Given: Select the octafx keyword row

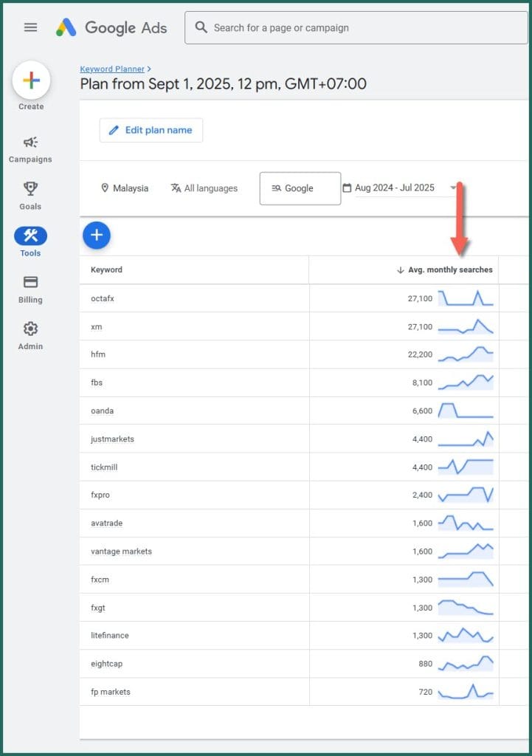Looking at the screenshot, I should pos(303,298).
